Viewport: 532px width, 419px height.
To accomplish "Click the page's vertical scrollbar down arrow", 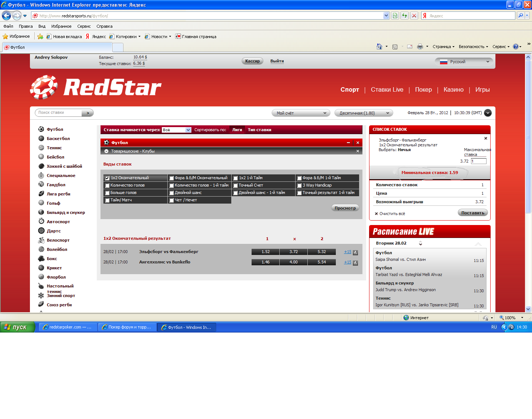I will click(x=528, y=309).
